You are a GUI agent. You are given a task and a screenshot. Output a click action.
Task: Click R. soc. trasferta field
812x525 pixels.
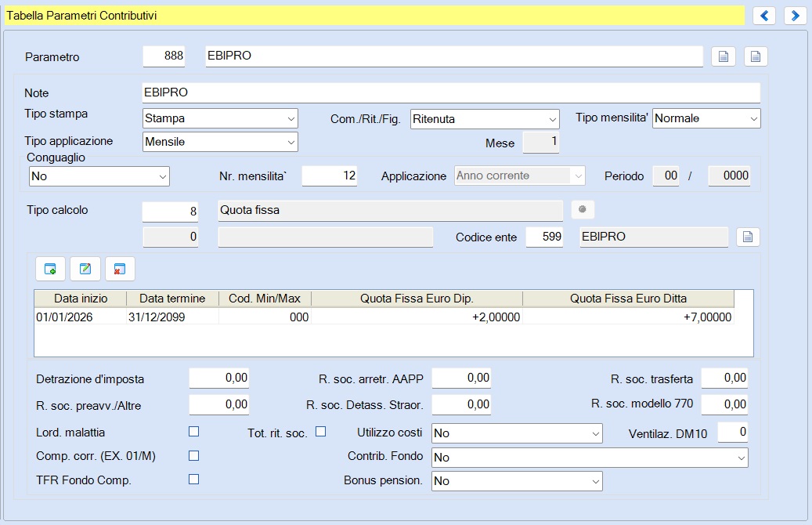pyautogui.click(x=724, y=378)
